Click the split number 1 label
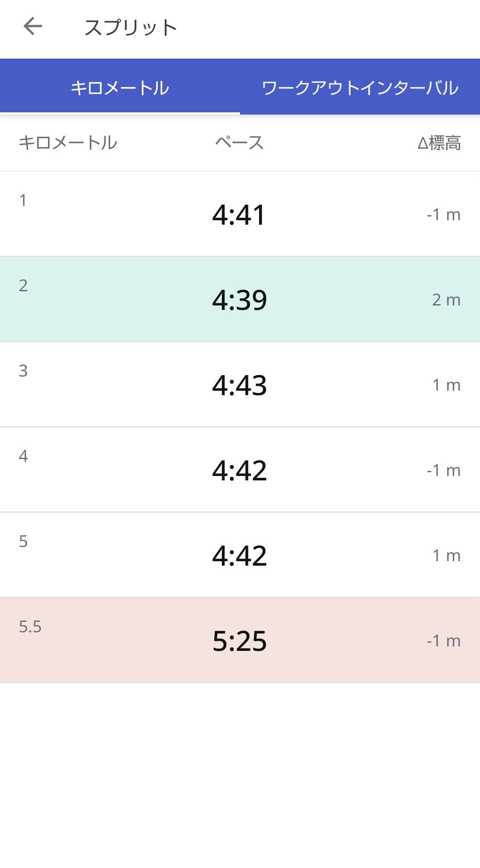The height and width of the screenshot is (868, 480). tap(23, 201)
